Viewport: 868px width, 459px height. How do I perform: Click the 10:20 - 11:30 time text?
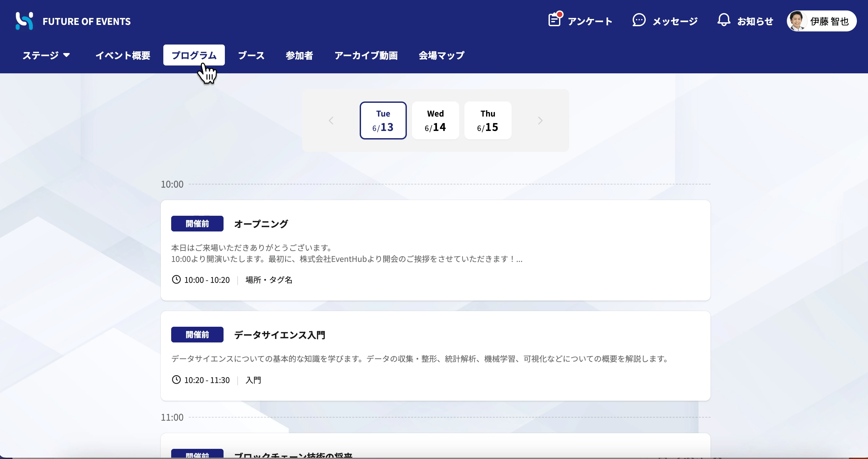coord(207,380)
